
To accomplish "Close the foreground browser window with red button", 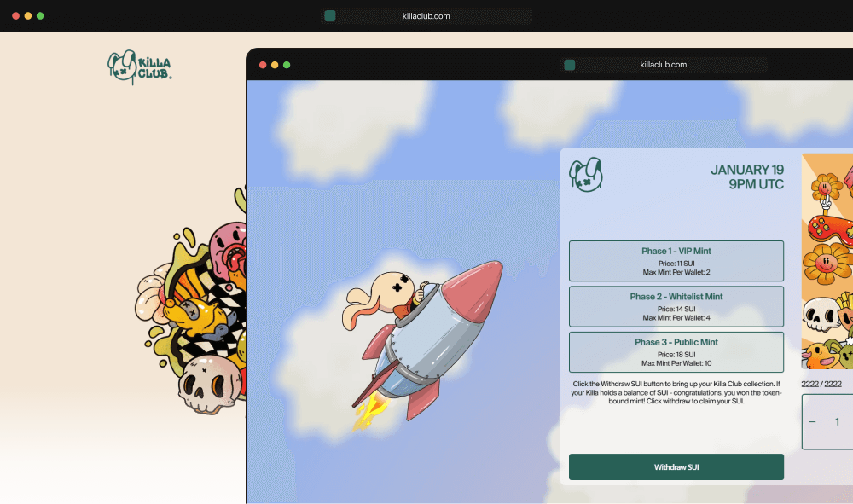I will point(263,65).
